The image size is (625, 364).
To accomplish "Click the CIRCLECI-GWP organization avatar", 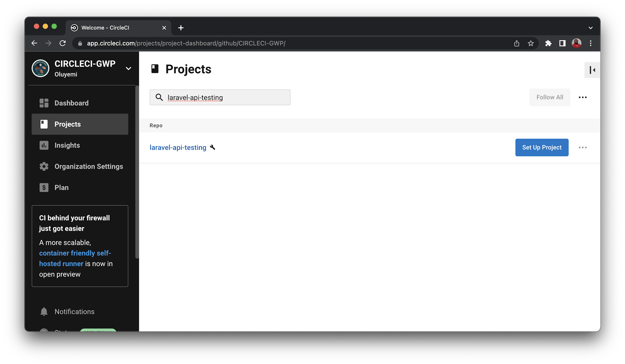I will pos(40,68).
